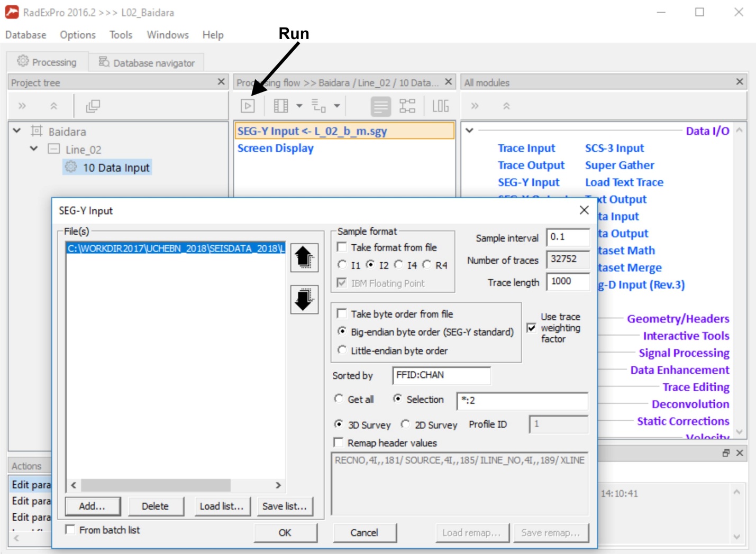Click the file list horizontal scrollbar
Screen dimensions: 756x554
pos(176,485)
